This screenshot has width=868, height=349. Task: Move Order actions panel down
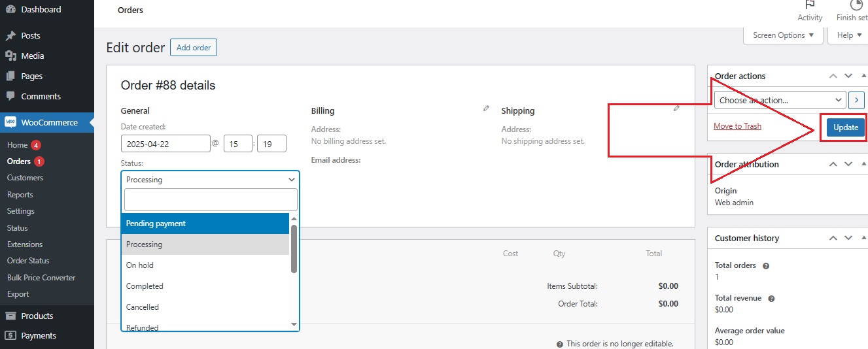click(x=848, y=76)
